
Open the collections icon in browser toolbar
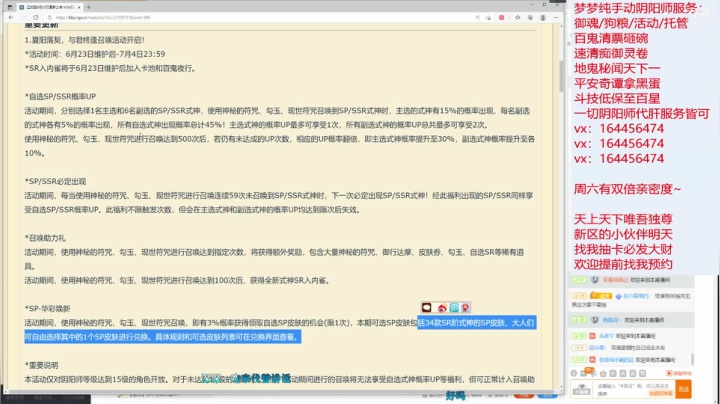(530, 17)
